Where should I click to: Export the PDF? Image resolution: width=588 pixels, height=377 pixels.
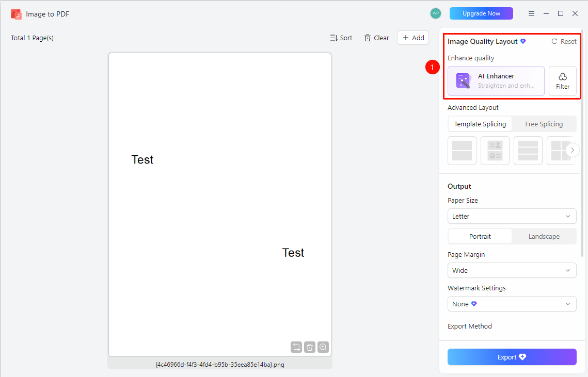(x=512, y=357)
